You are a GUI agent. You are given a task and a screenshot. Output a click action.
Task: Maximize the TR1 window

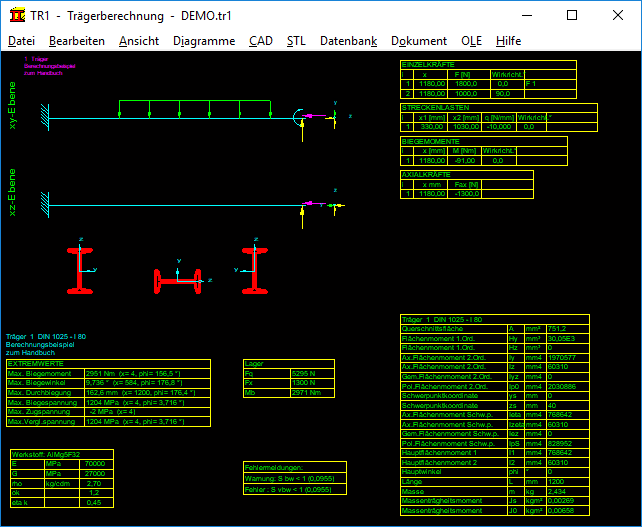(572, 16)
